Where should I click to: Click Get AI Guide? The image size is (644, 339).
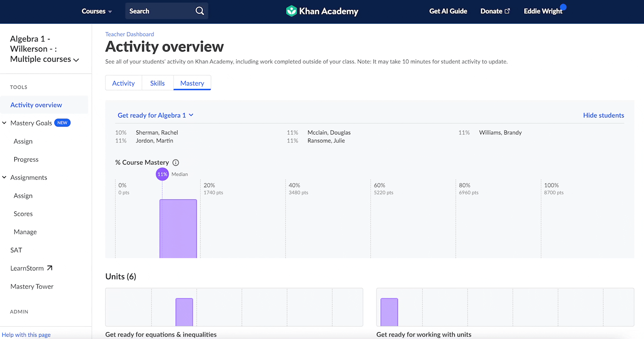(x=448, y=11)
